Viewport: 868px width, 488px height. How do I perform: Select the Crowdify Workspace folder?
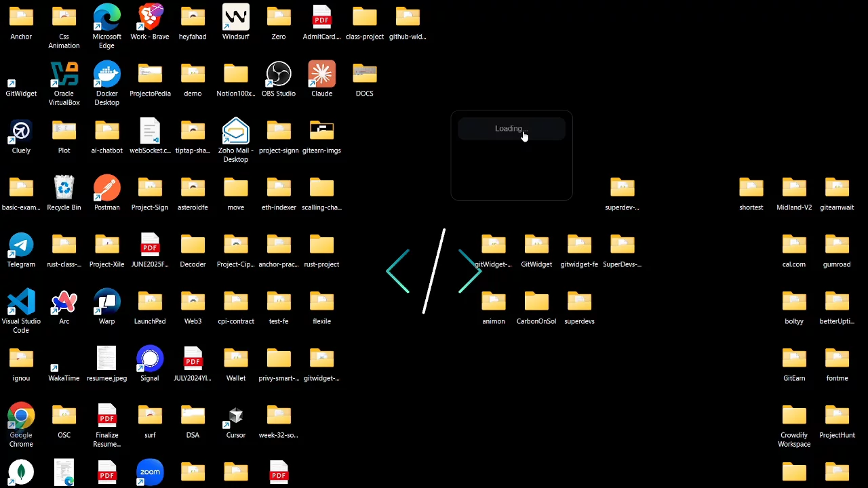tap(794, 416)
